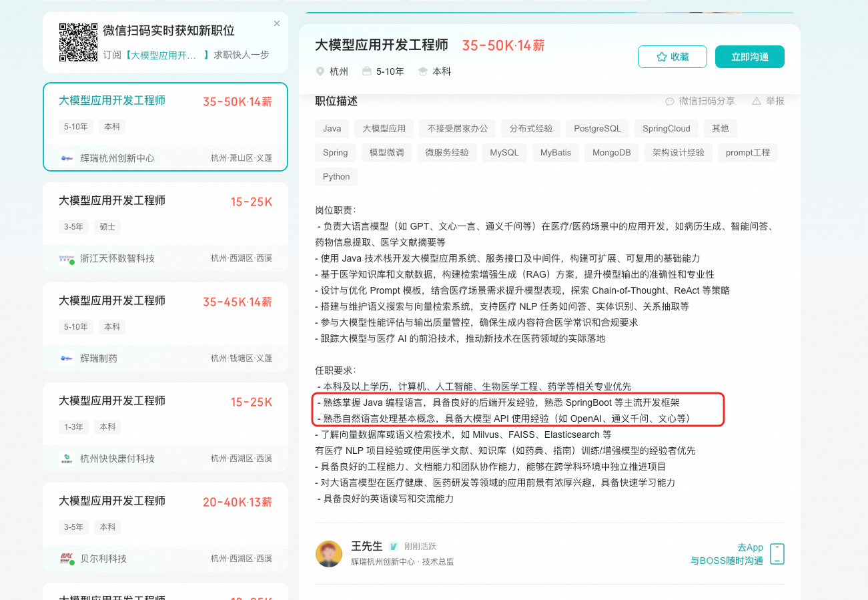Click the 微信扫码分享 chat bubble icon

tap(670, 101)
